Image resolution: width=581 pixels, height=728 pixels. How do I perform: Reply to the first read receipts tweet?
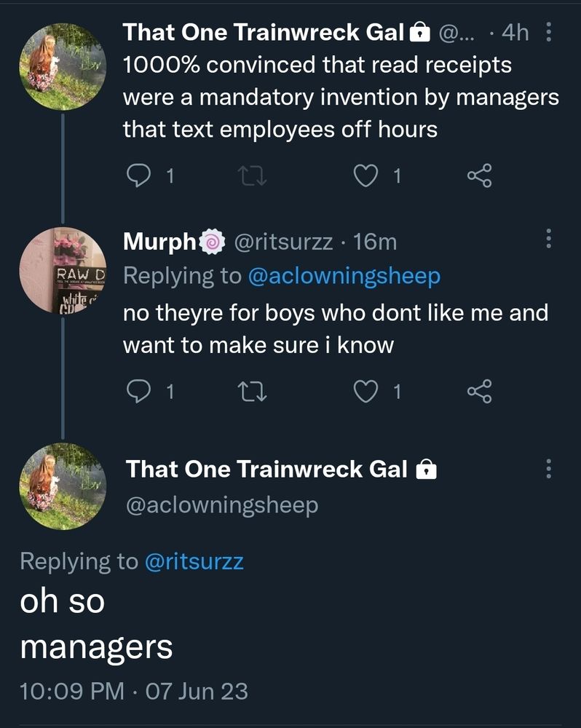pos(138,175)
